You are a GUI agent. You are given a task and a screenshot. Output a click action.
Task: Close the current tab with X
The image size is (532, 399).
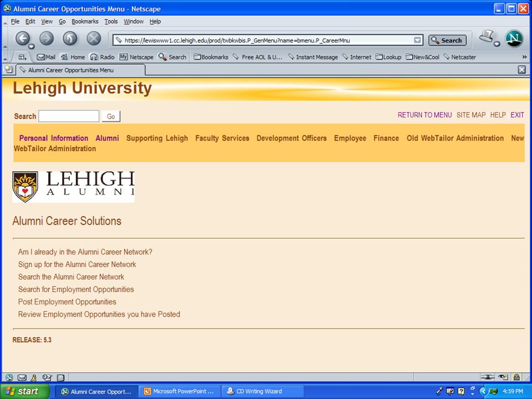coord(522,70)
